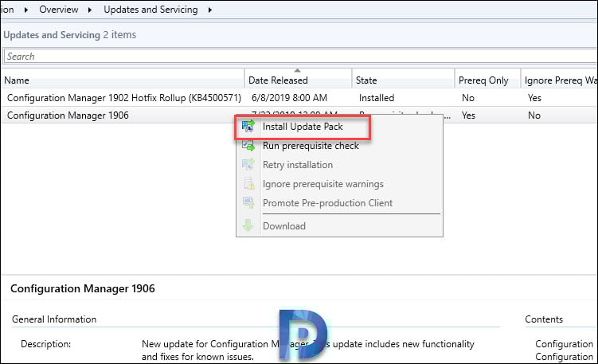Viewport: 598px width, 364px height.
Task: Click Ignore Prereq 'No' in 1906 row
Action: 534,115
